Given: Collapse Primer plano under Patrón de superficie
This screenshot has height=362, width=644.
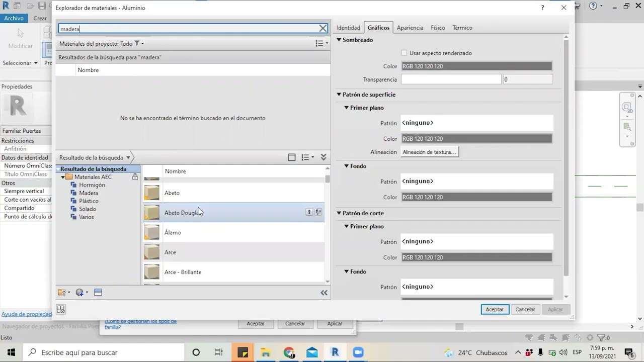Looking at the screenshot, I should tap(347, 108).
